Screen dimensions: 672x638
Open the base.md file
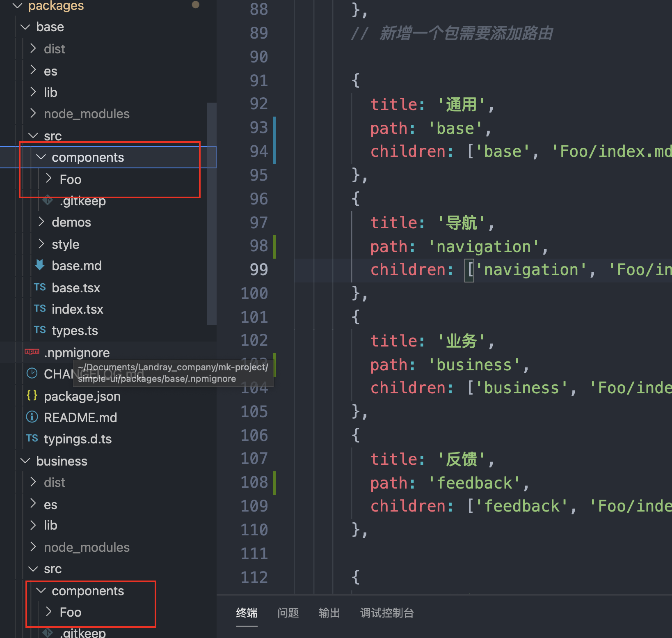[77, 266]
